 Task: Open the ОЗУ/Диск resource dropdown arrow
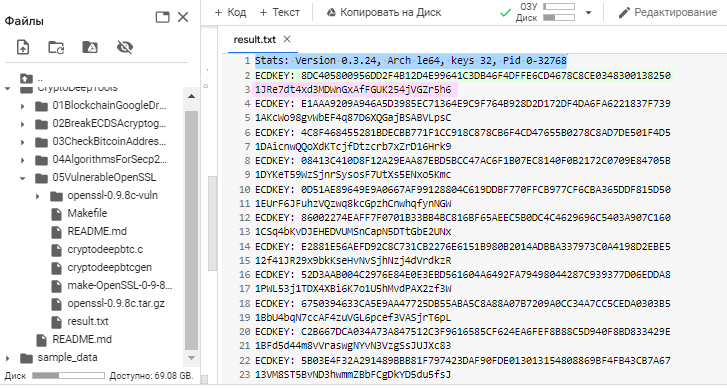[588, 13]
